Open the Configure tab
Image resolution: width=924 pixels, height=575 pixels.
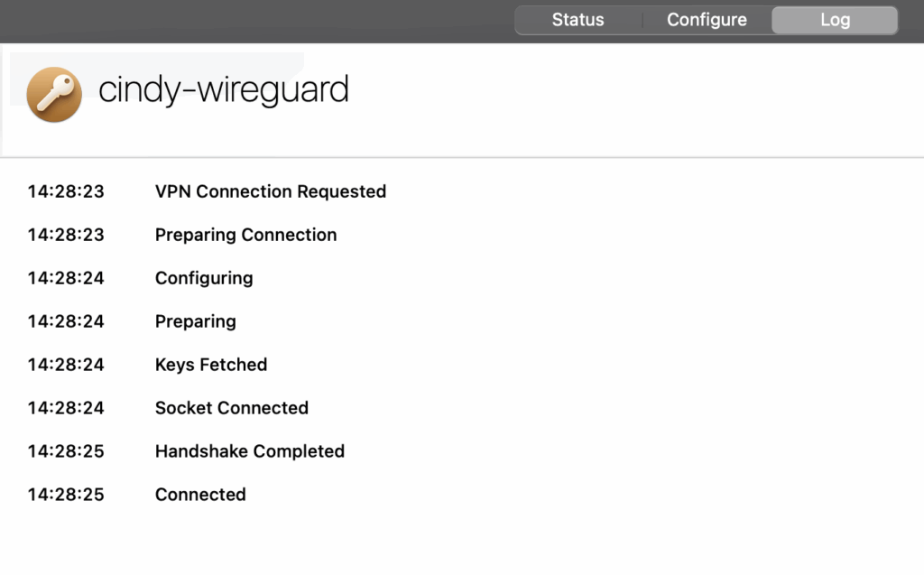point(707,20)
